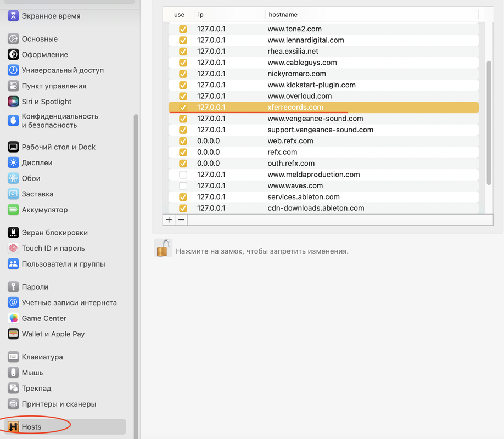Open the Экранное время label
This screenshot has height=439, width=504.
coord(51,16)
